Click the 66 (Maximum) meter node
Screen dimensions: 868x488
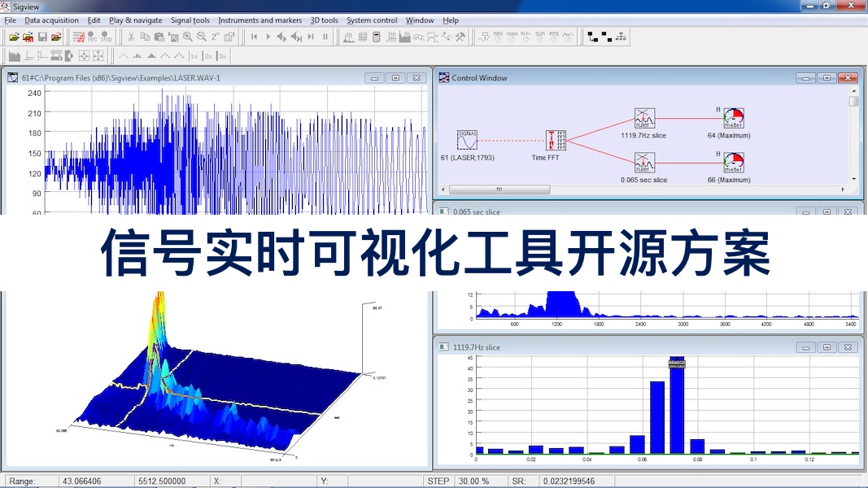pyautogui.click(x=734, y=163)
